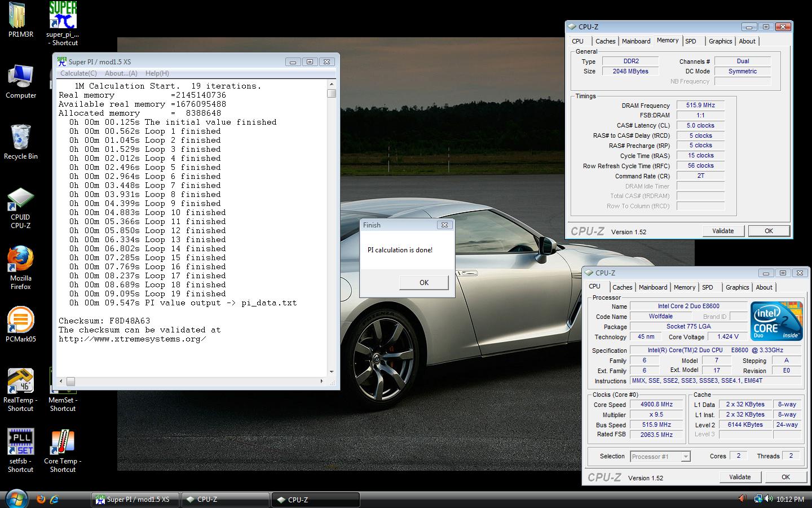This screenshot has height=508, width=812.
Task: Expand the Processor #1 selection dropdown
Action: click(x=686, y=457)
